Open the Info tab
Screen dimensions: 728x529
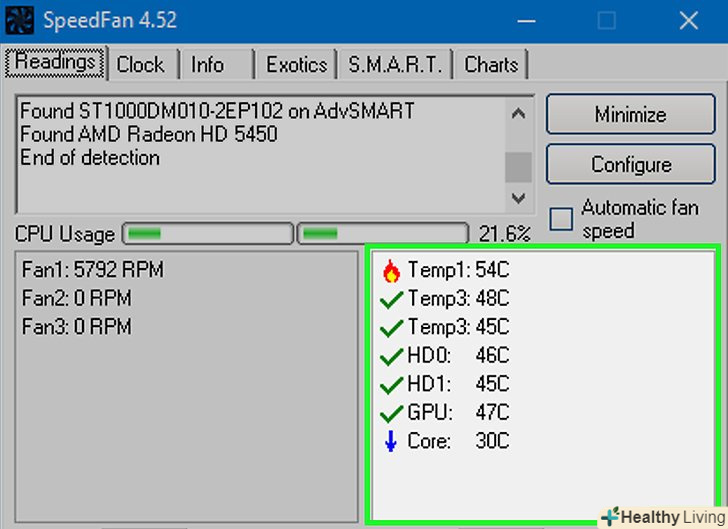(x=217, y=65)
